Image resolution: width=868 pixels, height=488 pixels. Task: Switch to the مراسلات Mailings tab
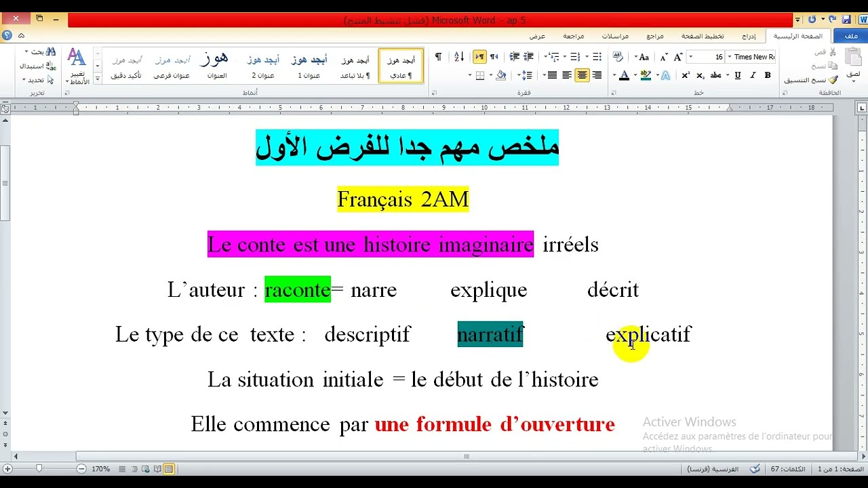click(615, 36)
